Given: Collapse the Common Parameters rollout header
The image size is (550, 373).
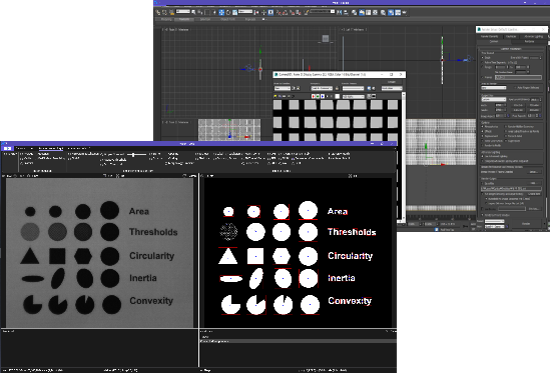Looking at the screenshot, I should click(x=511, y=49).
